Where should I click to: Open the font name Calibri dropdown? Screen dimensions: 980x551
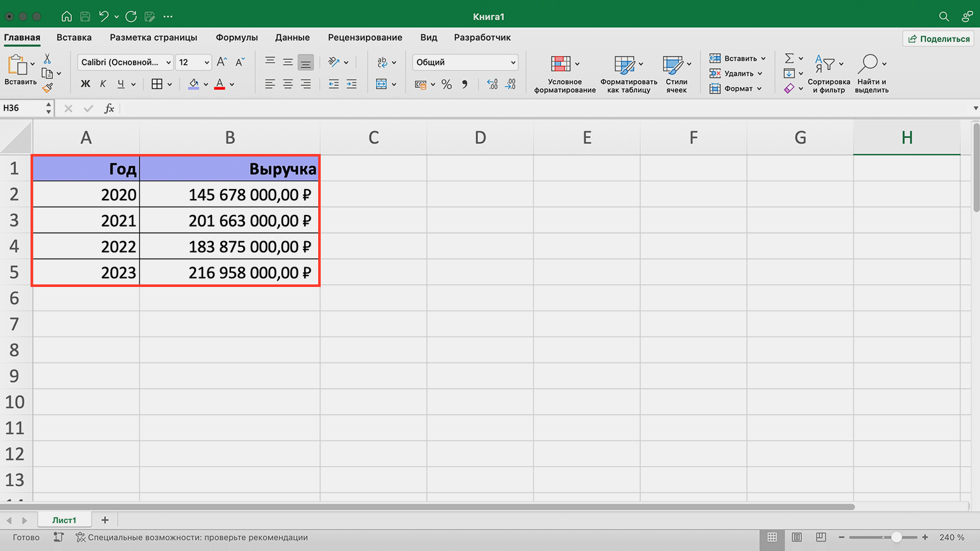[169, 62]
